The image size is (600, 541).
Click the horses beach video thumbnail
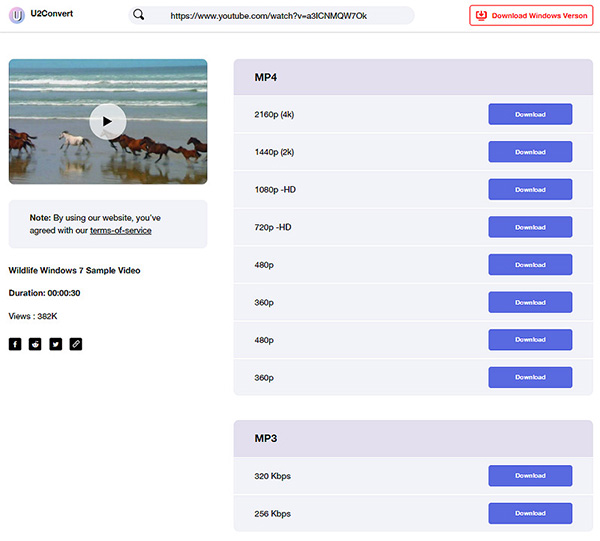click(x=108, y=122)
